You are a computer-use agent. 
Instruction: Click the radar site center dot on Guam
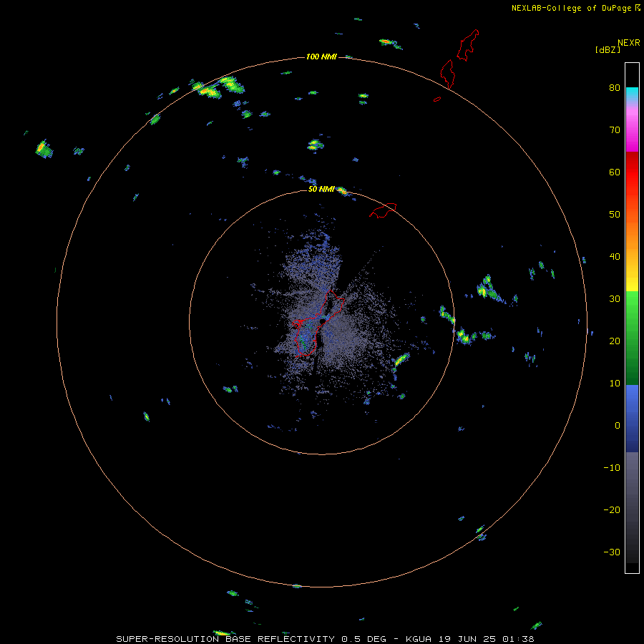point(323,321)
